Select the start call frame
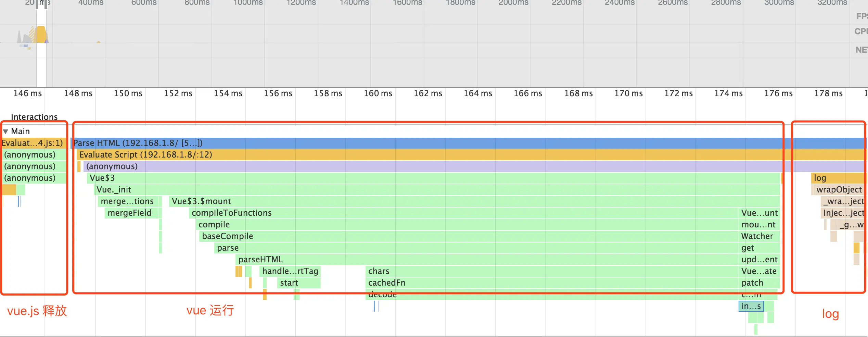 pyautogui.click(x=299, y=283)
